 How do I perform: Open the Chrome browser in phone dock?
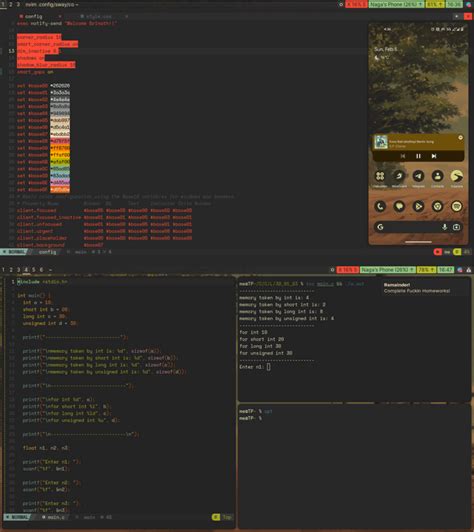point(438,206)
